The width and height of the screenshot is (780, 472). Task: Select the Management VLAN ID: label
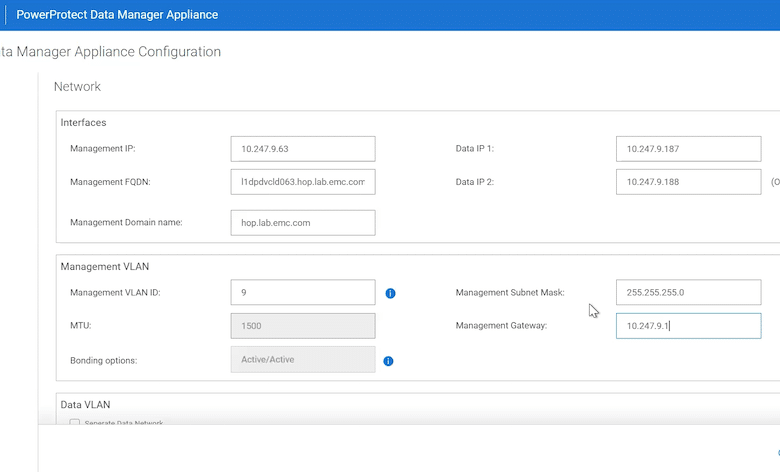[115, 292]
